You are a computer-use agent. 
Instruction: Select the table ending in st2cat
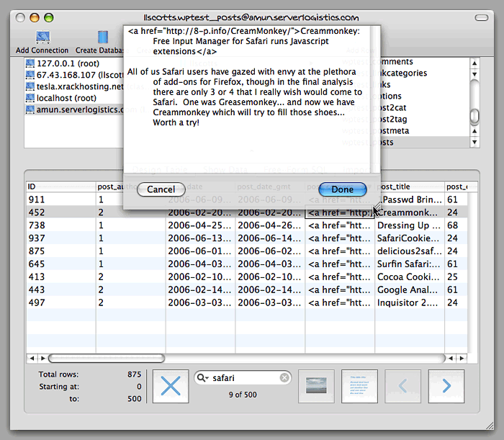coord(425,108)
